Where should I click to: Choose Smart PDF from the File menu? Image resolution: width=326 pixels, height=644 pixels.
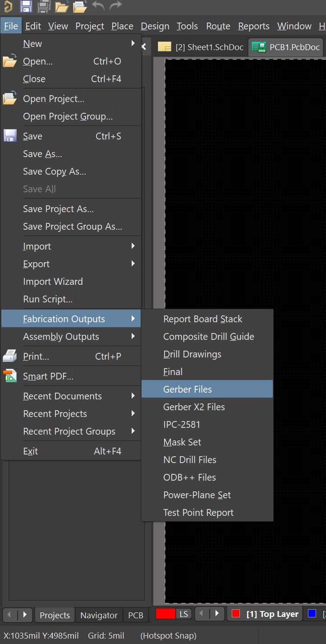point(48,376)
